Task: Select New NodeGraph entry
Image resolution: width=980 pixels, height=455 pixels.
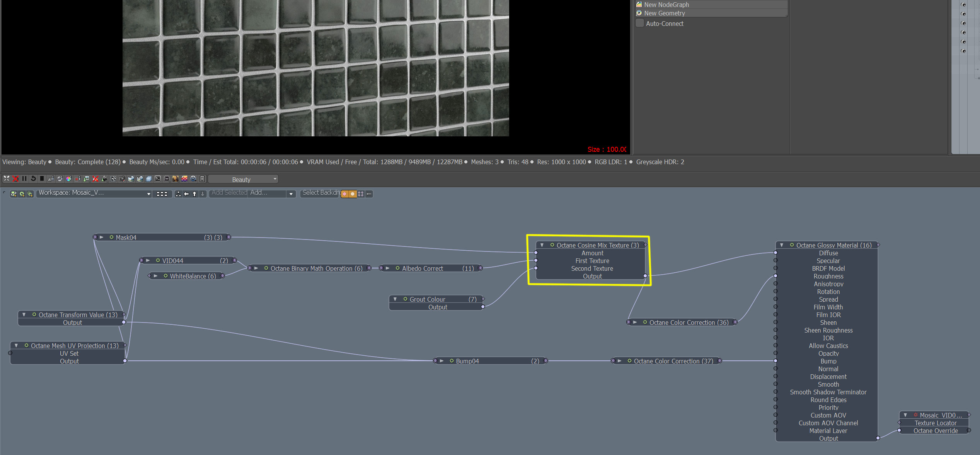Action: point(666,5)
